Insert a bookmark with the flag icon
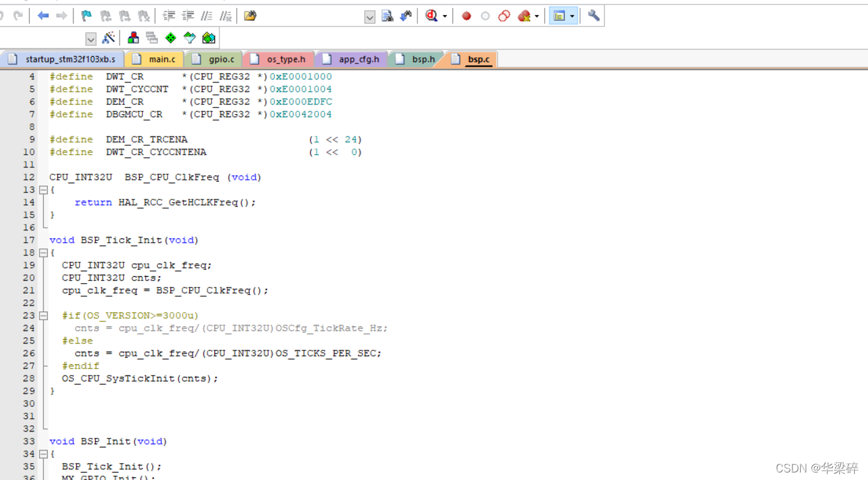 [87, 16]
